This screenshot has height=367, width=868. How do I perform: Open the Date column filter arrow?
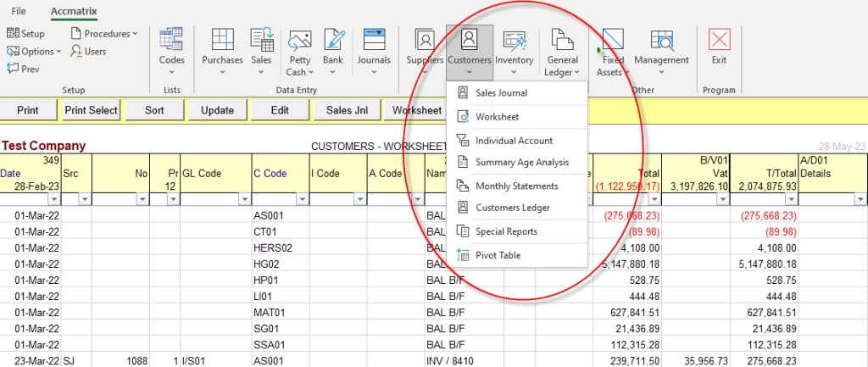coord(54,199)
